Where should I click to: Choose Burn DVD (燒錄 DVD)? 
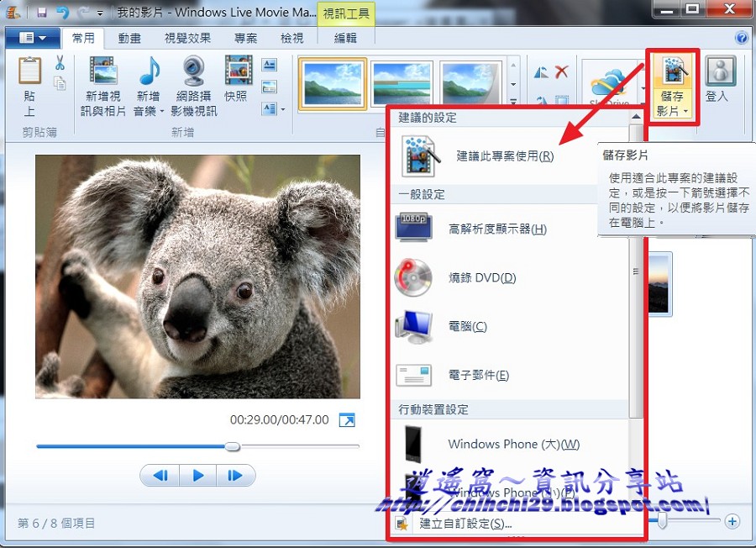point(509,277)
